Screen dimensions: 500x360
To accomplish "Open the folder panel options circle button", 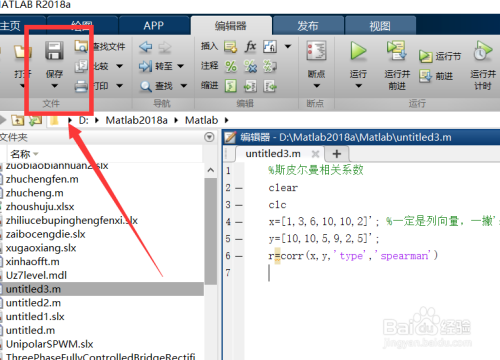I will (x=209, y=137).
